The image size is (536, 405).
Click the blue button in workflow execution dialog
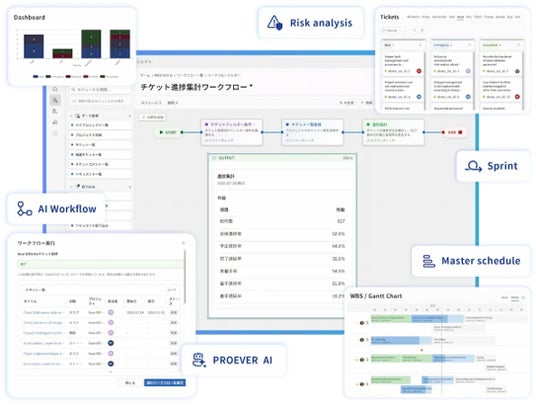pyautogui.click(x=165, y=382)
